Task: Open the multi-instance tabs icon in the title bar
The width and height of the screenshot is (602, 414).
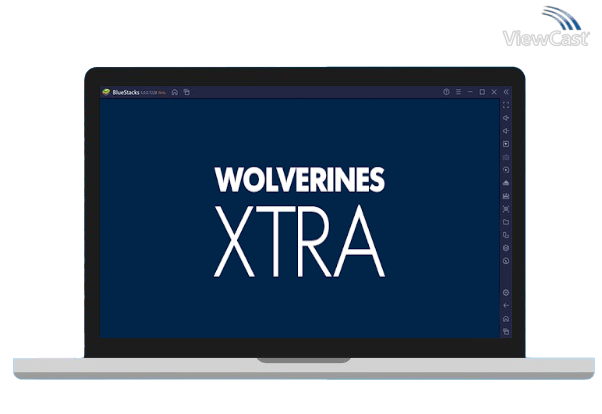Action: pyautogui.click(x=187, y=92)
